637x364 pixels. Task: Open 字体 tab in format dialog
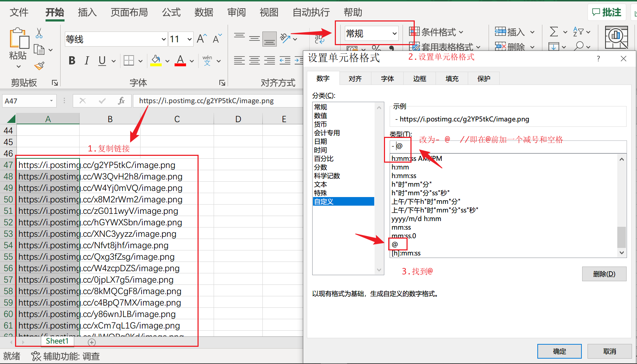click(x=387, y=79)
